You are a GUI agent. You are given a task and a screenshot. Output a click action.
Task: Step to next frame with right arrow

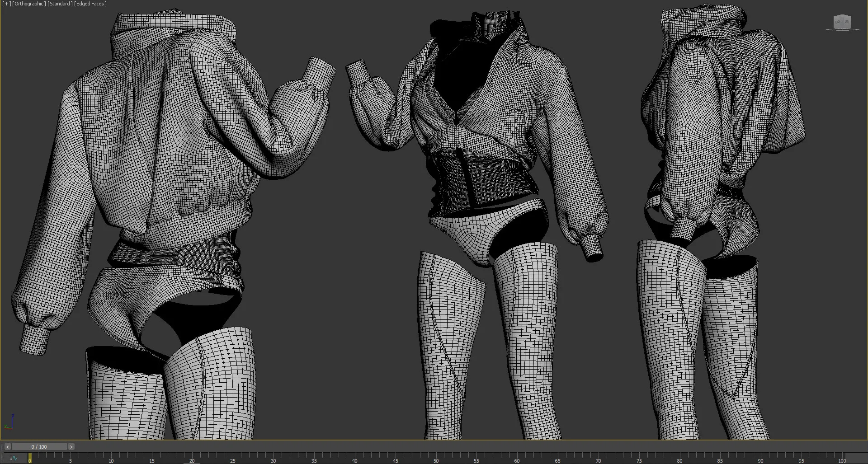point(71,447)
